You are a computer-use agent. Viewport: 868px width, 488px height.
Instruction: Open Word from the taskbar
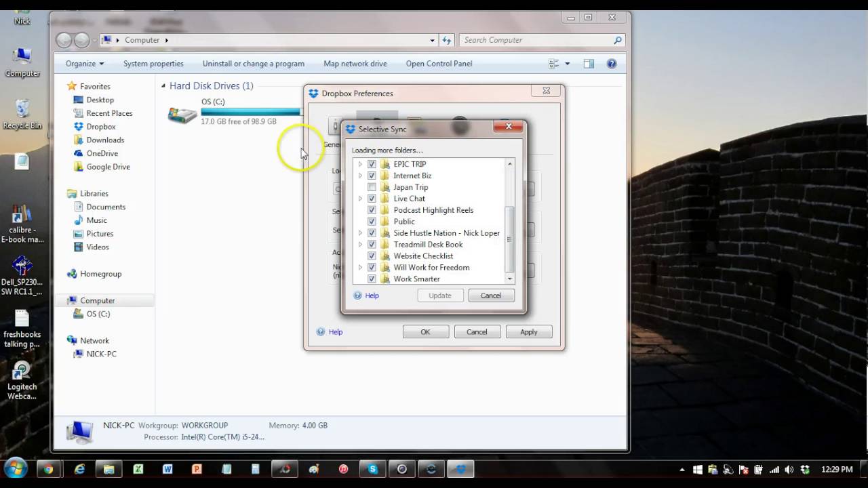coord(167,469)
